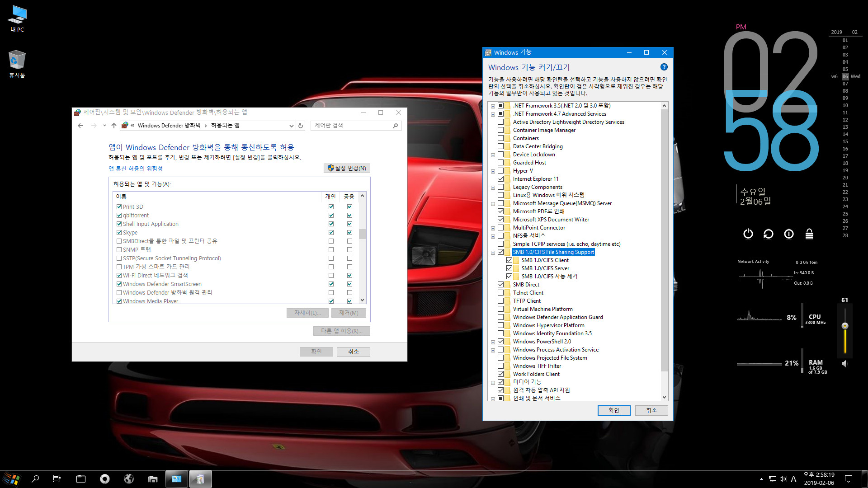This screenshot has width=868, height=488.
Task: Toggle Skype private network checkbox
Action: point(331,233)
